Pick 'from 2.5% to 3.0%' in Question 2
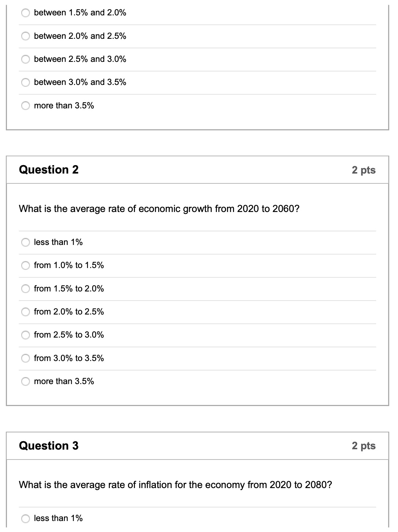The height and width of the screenshot is (532, 398). click(x=26, y=335)
